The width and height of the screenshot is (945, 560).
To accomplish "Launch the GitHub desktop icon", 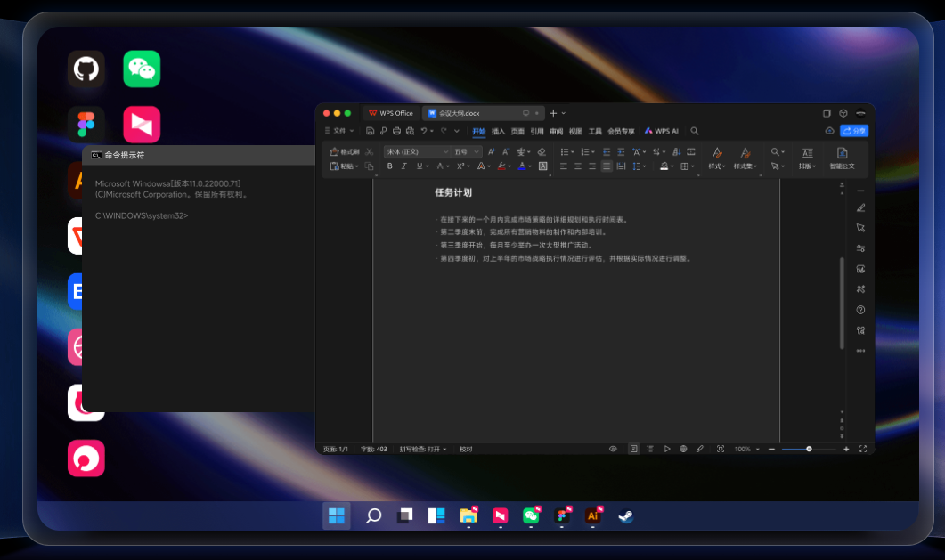I will click(86, 69).
